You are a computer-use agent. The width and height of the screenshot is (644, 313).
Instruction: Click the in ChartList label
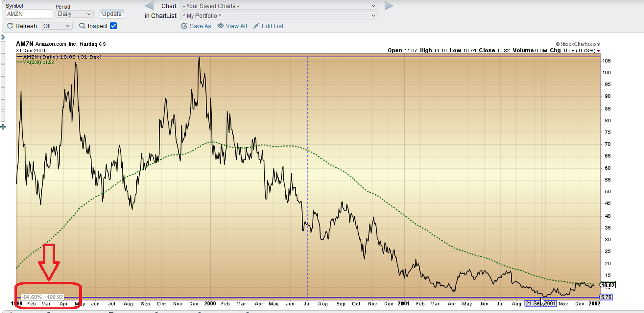(161, 16)
